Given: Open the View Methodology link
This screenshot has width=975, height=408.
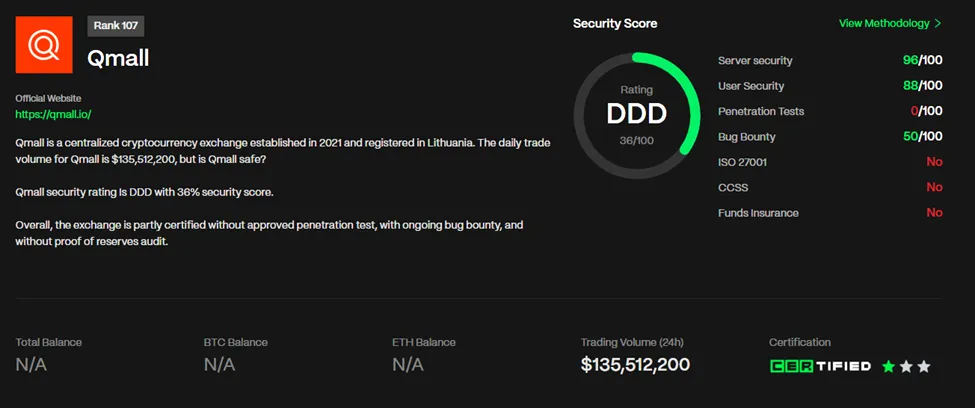Looking at the screenshot, I should coord(883,23).
